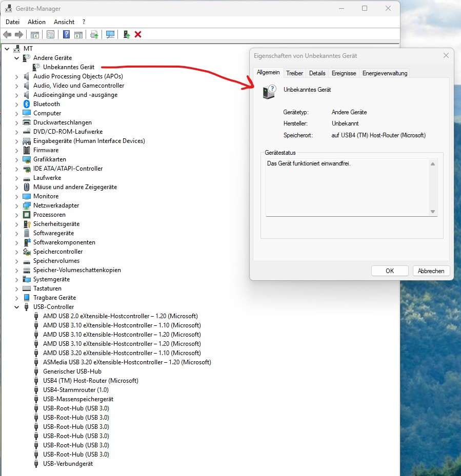Select ASMedia USB 3.20 eXtensible-Hostcontroller
This screenshot has height=476, width=461.
(127, 362)
